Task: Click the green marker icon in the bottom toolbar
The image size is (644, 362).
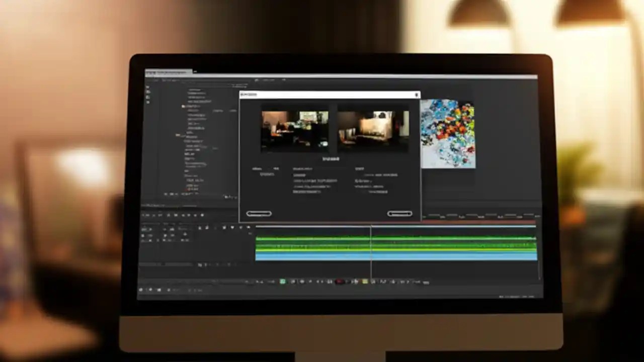Action: pos(282,281)
